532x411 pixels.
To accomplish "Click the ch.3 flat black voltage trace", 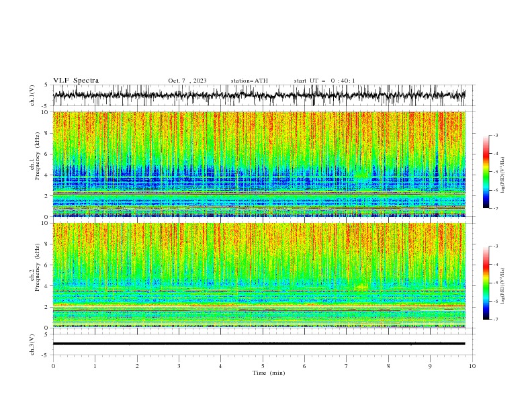I will (x=259, y=344).
